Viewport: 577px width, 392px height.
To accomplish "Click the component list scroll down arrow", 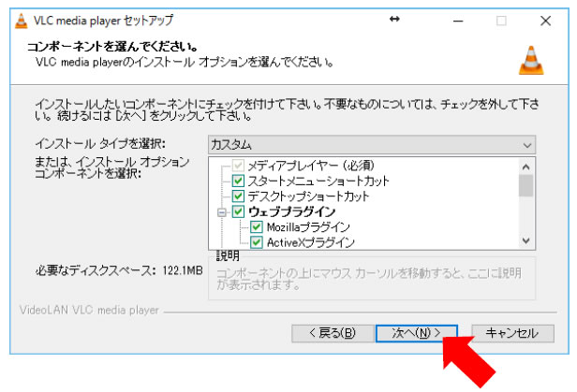I will pos(525,240).
